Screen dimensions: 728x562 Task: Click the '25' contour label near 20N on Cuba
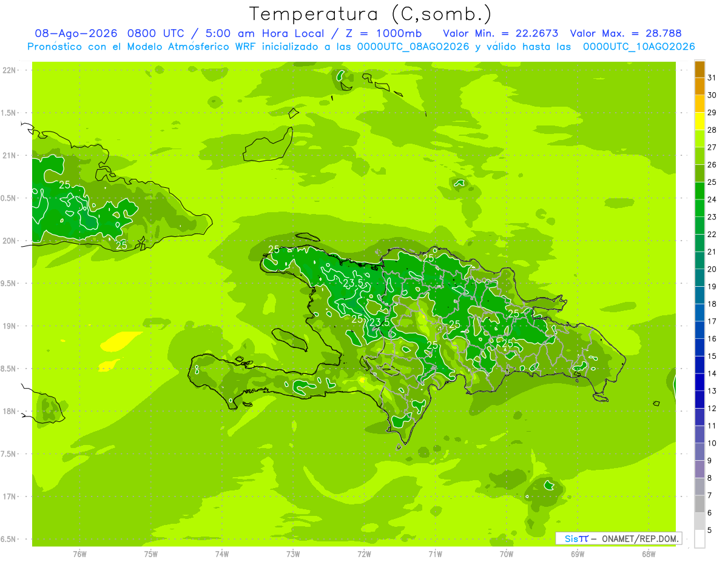click(121, 246)
